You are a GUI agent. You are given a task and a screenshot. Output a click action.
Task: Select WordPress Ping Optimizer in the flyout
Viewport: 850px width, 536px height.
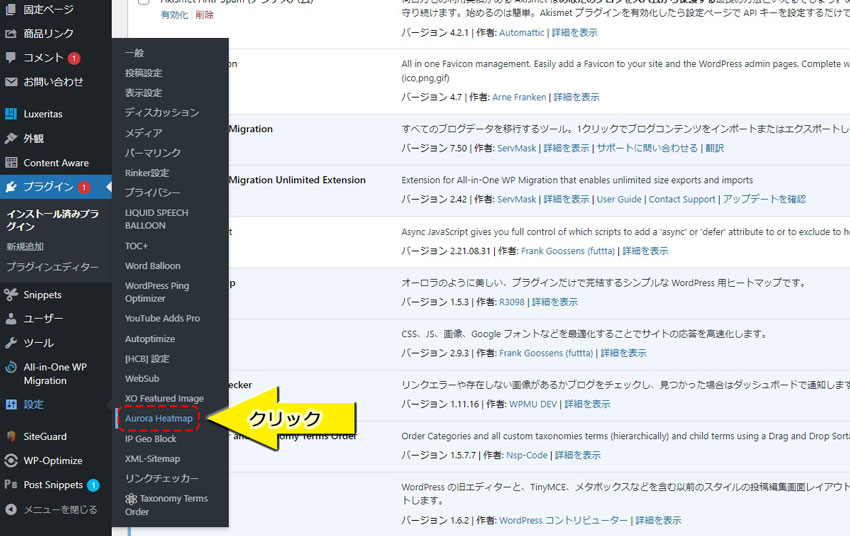pos(157,292)
